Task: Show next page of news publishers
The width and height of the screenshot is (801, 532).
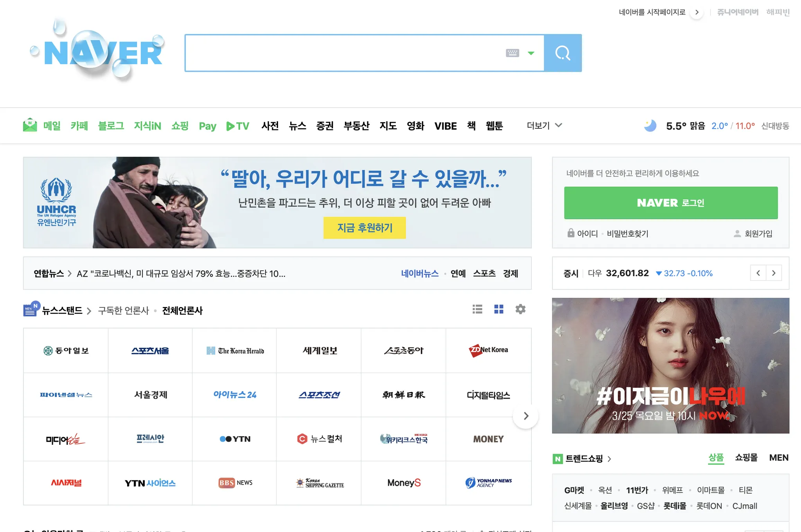Action: 526,416
